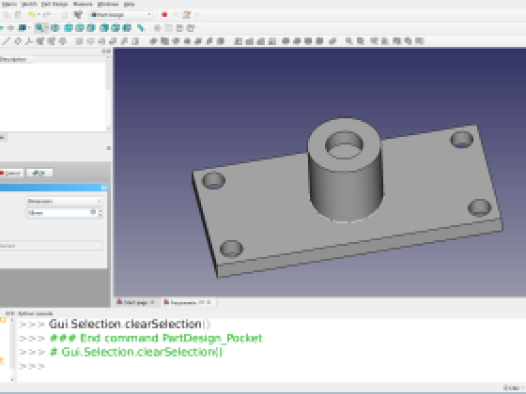Viewport: 526px width, 394px height.
Task: Click the red macro record button
Action: (x=164, y=15)
